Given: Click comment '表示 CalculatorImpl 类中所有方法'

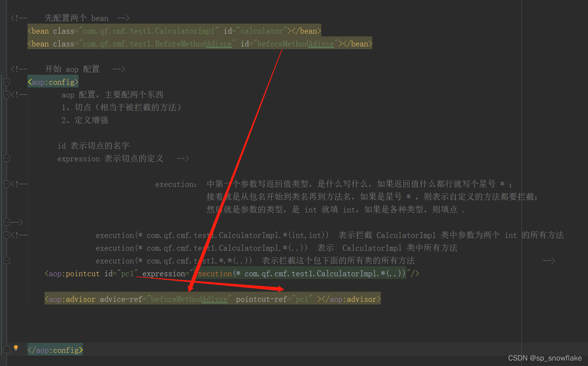Looking at the screenshot, I should 387,248.
